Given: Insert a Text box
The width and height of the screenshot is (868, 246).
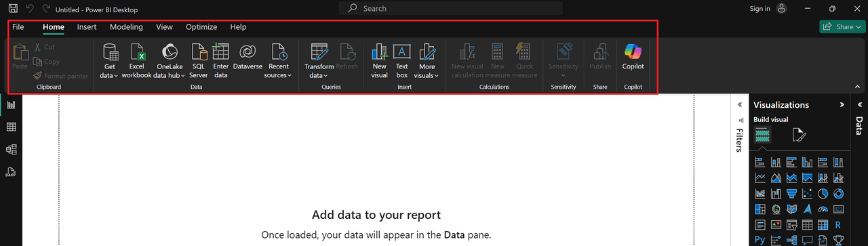Looking at the screenshot, I should [402, 61].
